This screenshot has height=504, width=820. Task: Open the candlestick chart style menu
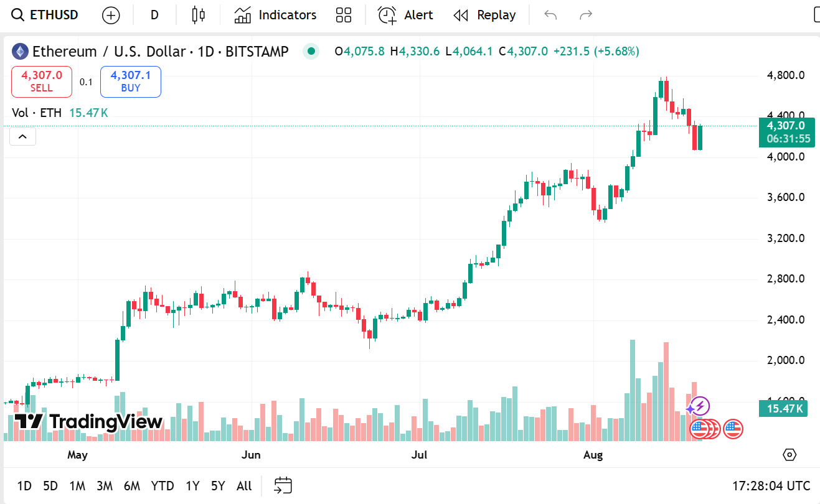(199, 15)
